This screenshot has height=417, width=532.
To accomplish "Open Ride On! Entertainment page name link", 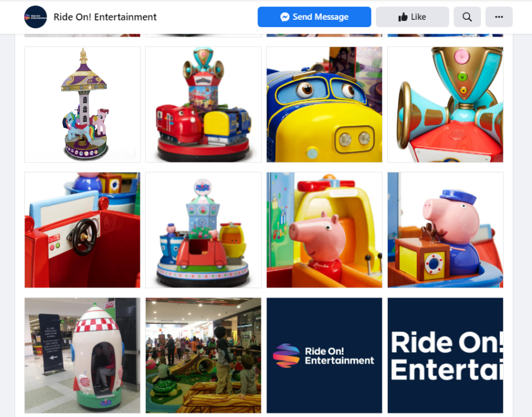I will [105, 17].
